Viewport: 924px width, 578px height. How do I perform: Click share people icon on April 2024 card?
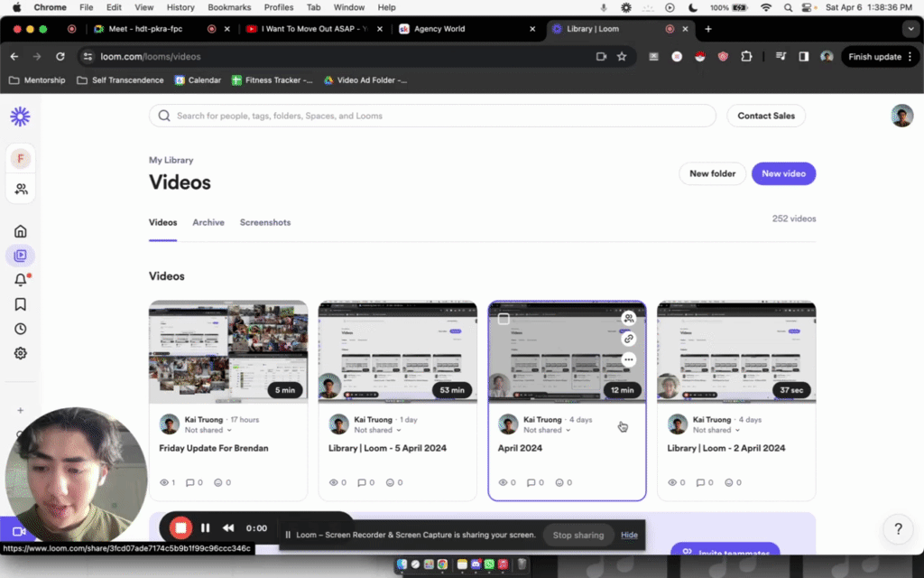tap(629, 319)
